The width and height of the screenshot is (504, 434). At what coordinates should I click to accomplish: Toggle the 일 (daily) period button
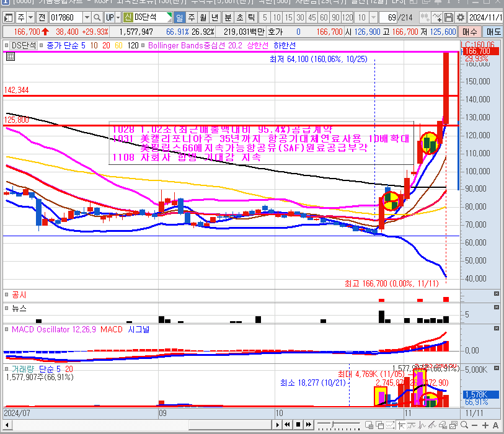tap(179, 17)
